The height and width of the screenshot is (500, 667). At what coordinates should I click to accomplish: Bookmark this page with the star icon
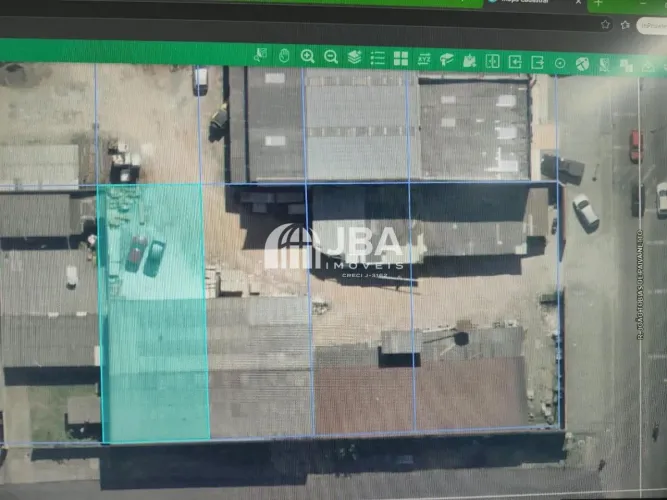[x=606, y=25]
